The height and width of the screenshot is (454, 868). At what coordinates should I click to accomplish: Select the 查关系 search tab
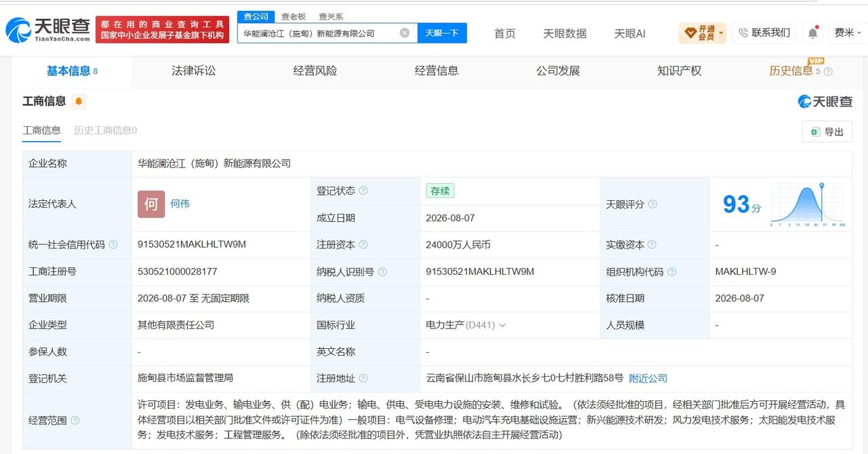tap(331, 16)
